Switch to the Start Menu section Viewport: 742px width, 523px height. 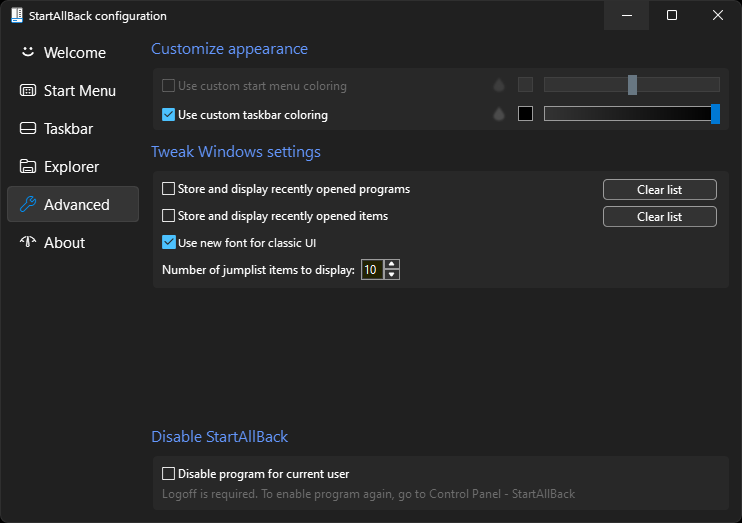coord(73,90)
